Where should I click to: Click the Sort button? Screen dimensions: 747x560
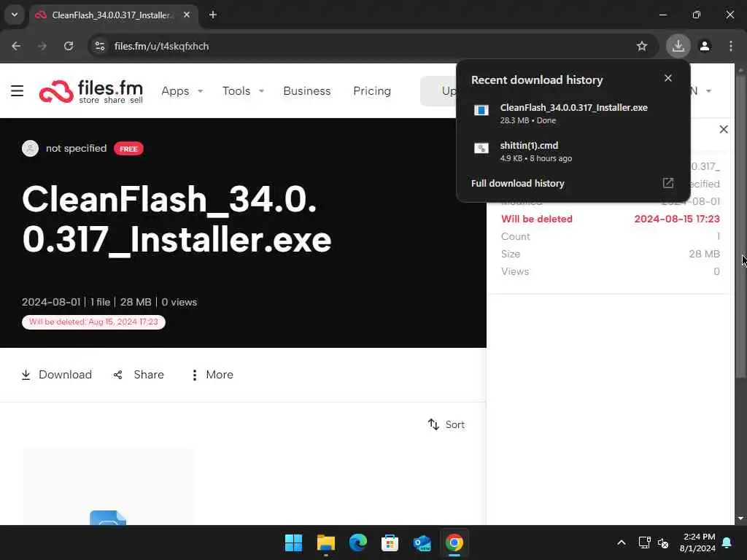[x=446, y=424]
